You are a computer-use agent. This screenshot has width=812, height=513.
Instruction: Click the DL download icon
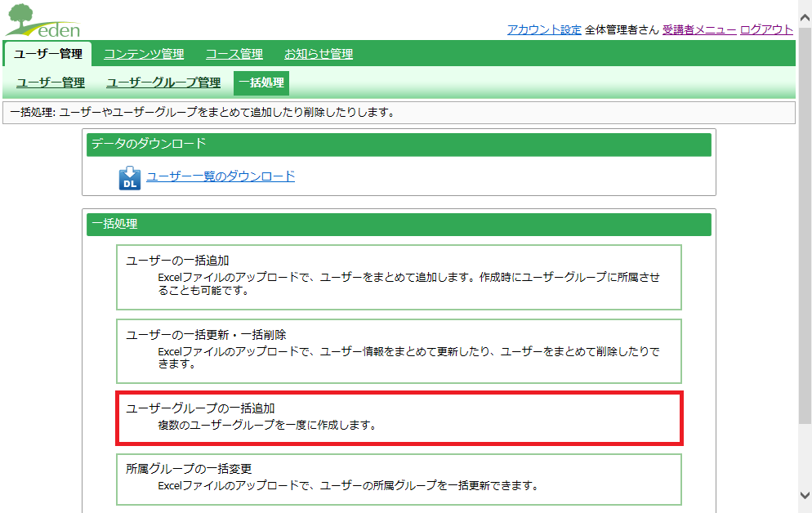[129, 178]
